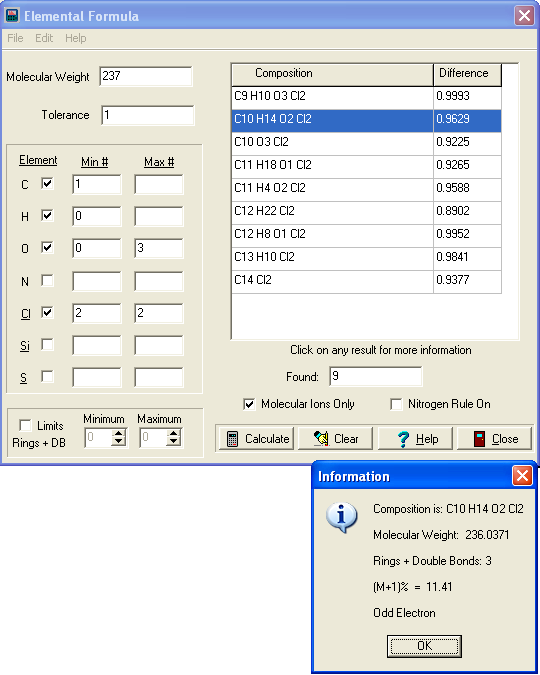The height and width of the screenshot is (675, 540).
Task: Click the eraser icon on Clear button
Action: coord(321,439)
